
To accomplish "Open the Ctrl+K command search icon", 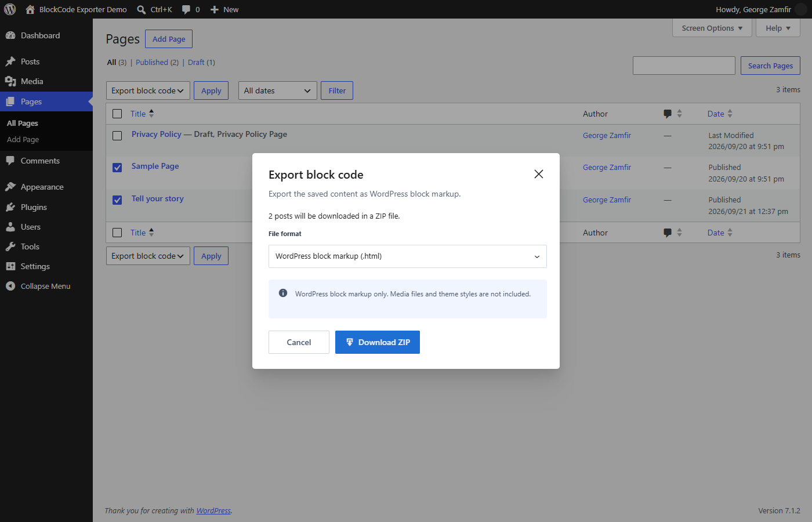I will click(x=141, y=9).
